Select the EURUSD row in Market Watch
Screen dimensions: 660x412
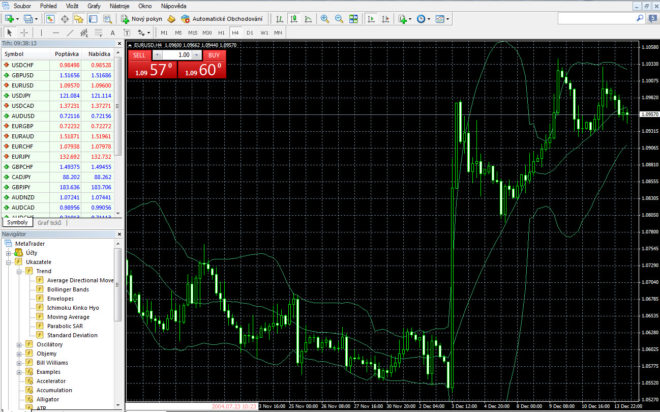pyautogui.click(x=58, y=85)
